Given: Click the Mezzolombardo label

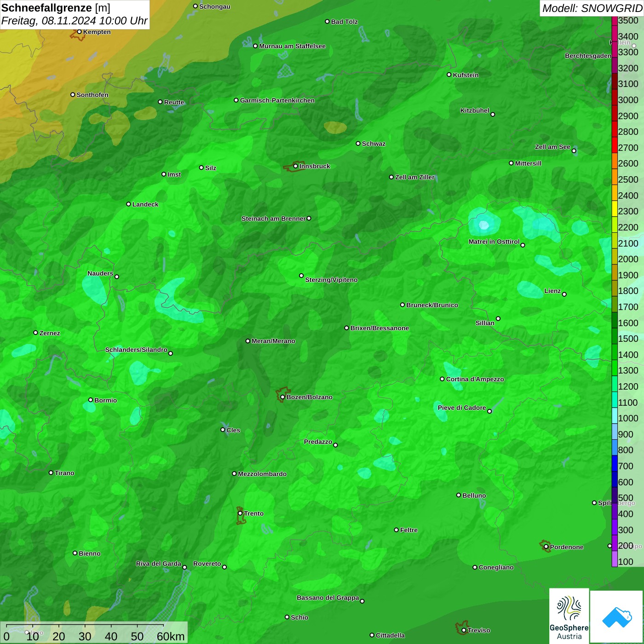Looking at the screenshot, I should 262,474.
